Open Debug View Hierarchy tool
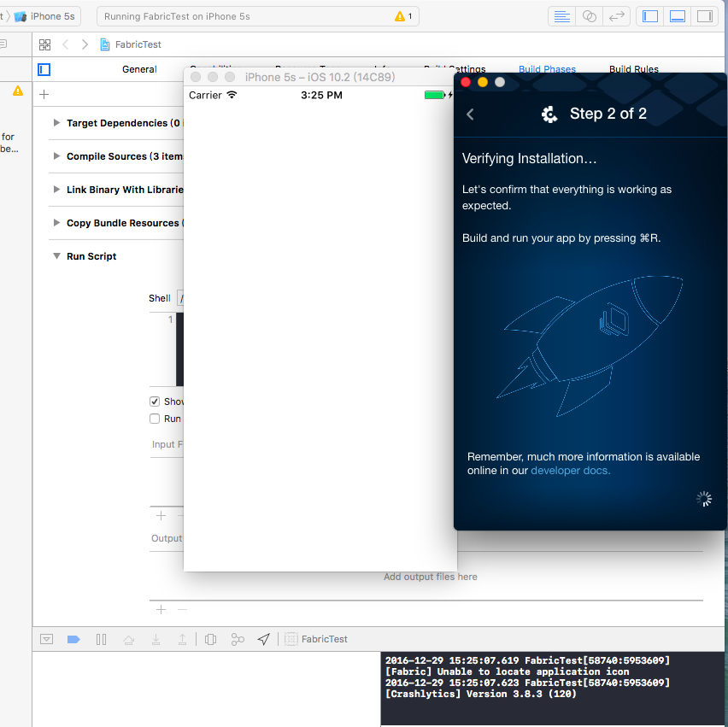The image size is (728, 727). 210,639
